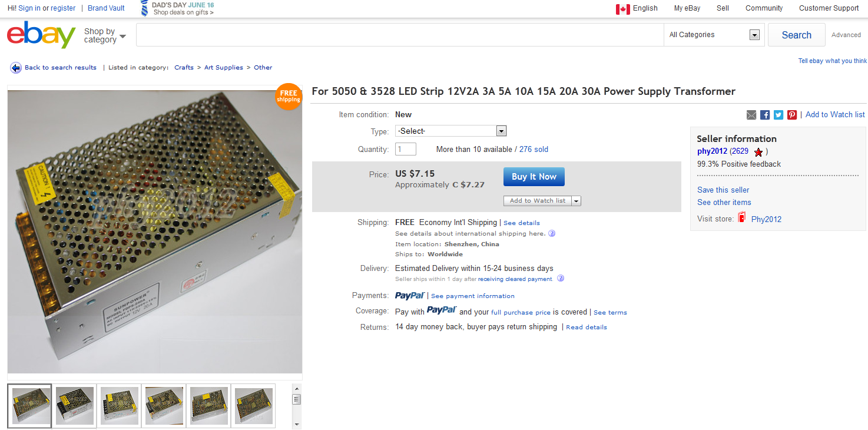868x430 pixels.
Task: Open the See other items link
Action: (x=724, y=202)
